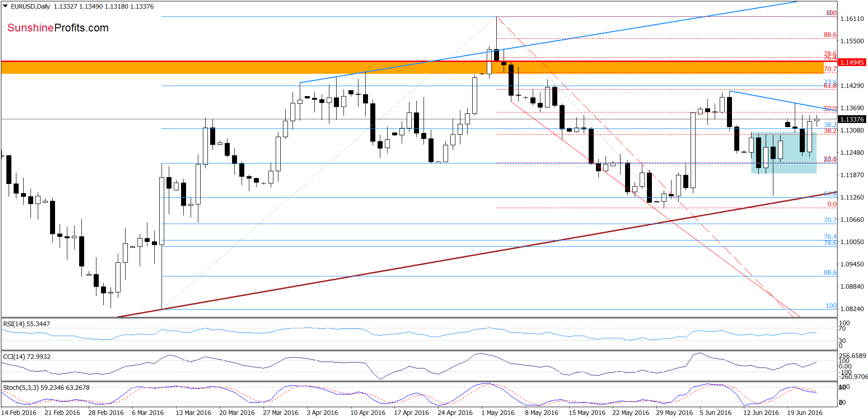Select the light blue consolidation rectangle

[784, 153]
